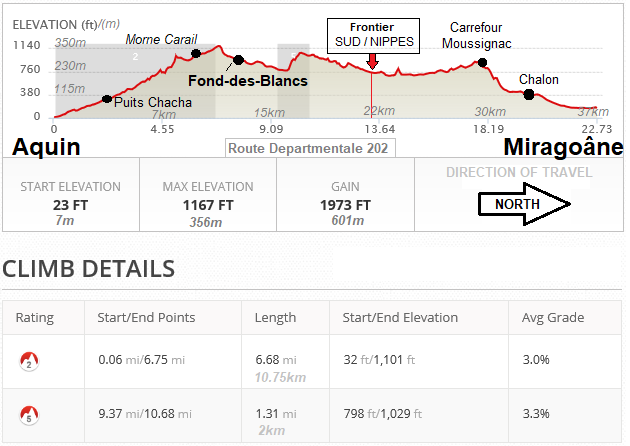Image resolution: width=630 pixels, height=446 pixels.
Task: Click the Gain stat box
Action: [x=344, y=204]
